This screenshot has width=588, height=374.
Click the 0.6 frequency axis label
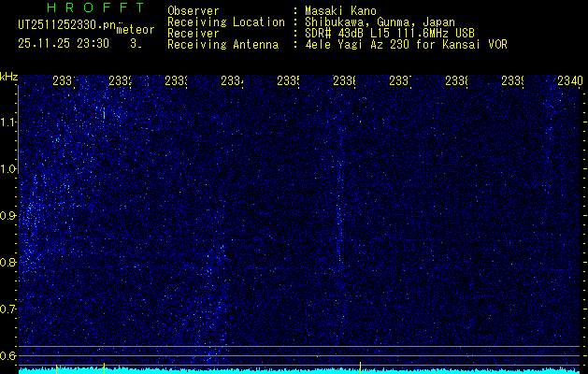8,355
